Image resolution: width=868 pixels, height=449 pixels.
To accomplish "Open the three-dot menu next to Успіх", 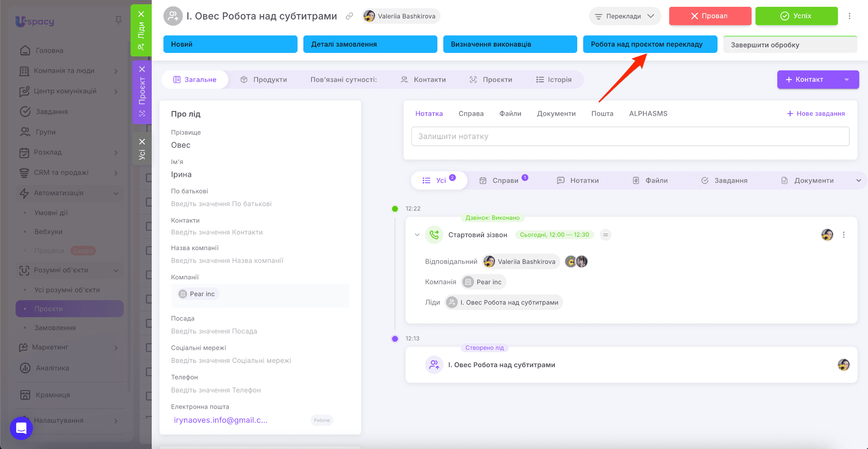I will (x=849, y=16).
